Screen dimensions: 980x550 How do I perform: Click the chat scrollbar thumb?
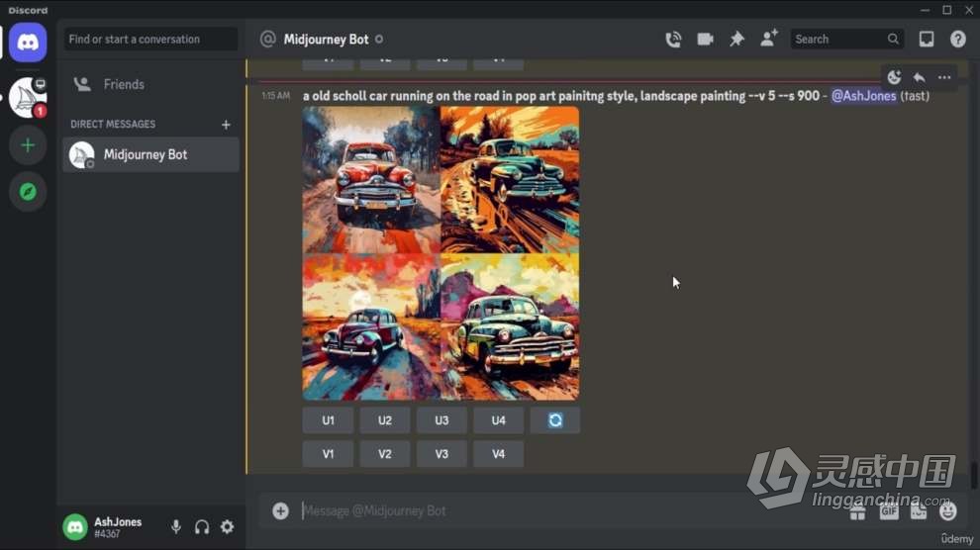pos(974,476)
